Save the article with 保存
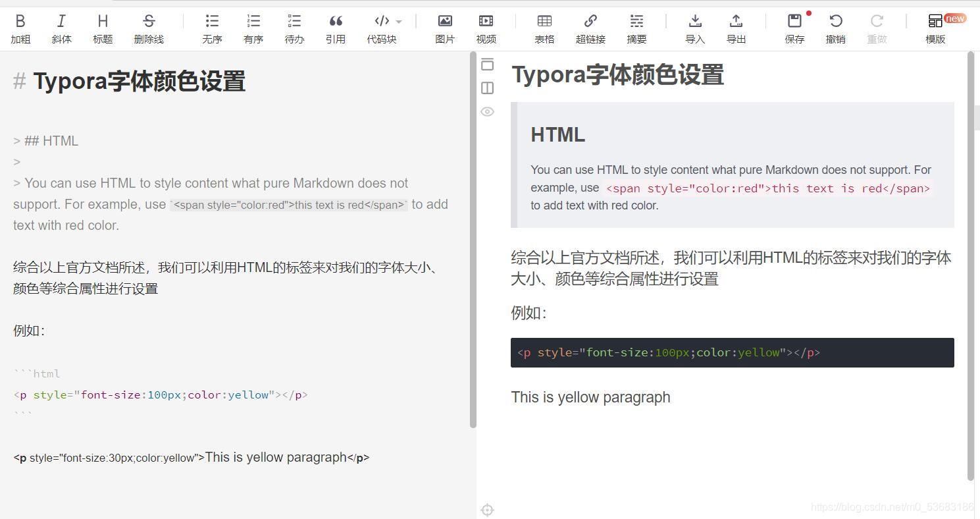980x519 pixels. coord(794,29)
